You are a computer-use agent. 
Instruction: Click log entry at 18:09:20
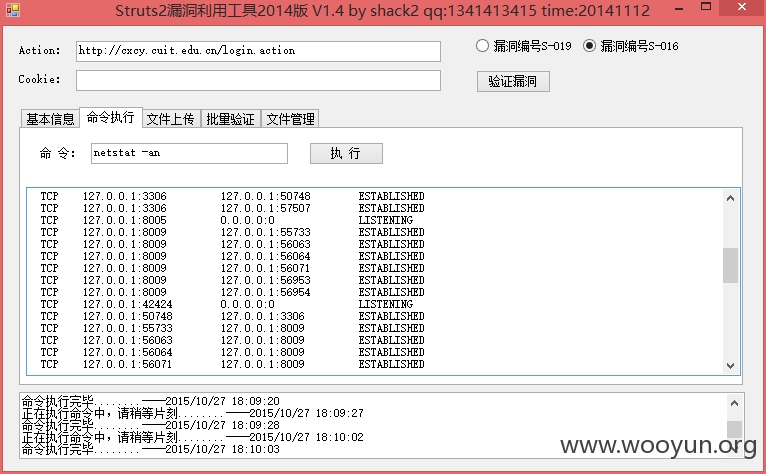(151, 401)
